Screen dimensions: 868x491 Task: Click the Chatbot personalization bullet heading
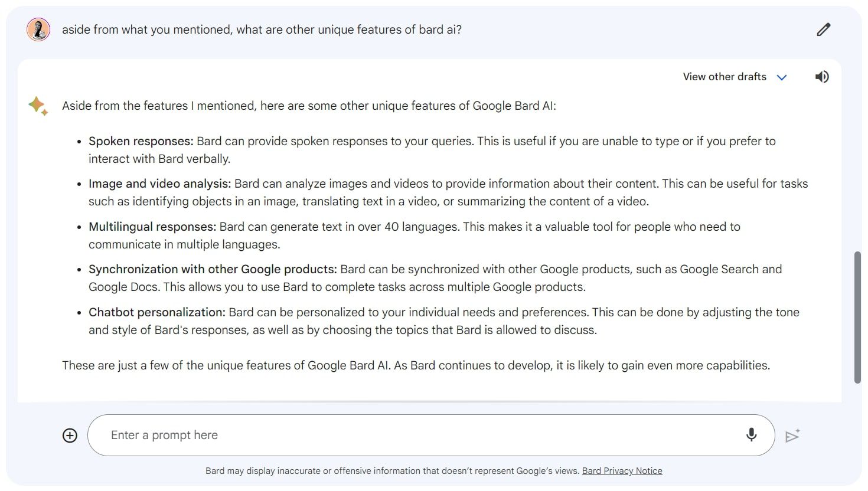(157, 312)
